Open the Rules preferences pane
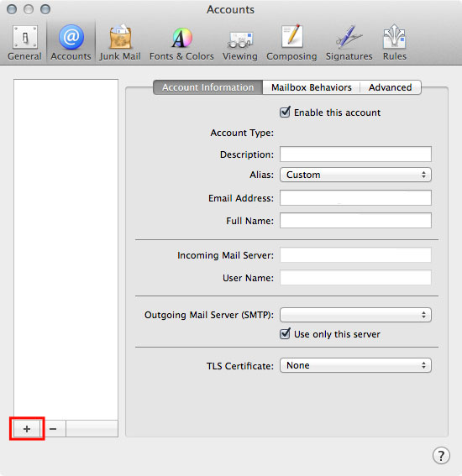 (x=395, y=43)
